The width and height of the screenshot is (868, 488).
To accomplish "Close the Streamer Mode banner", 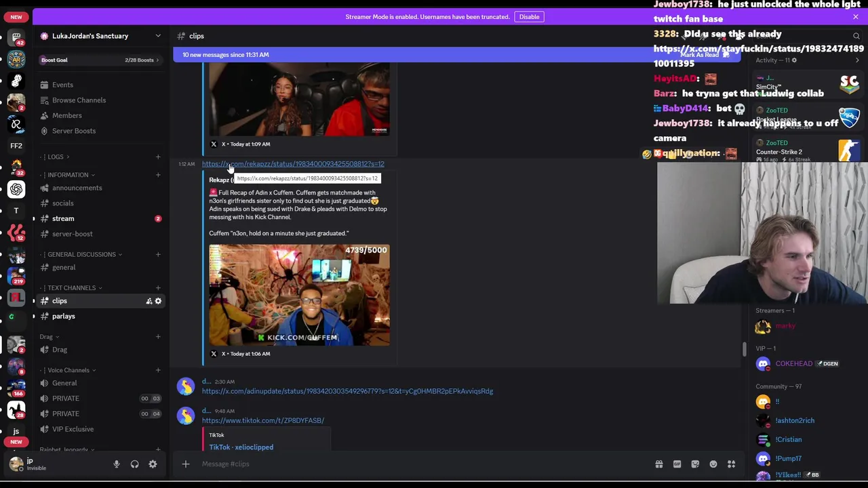I will (855, 17).
